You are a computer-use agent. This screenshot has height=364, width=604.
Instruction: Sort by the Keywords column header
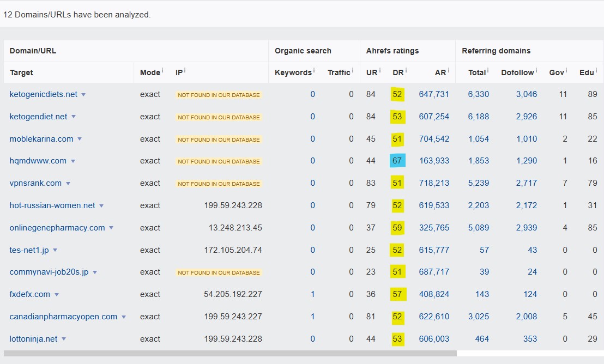pos(293,73)
